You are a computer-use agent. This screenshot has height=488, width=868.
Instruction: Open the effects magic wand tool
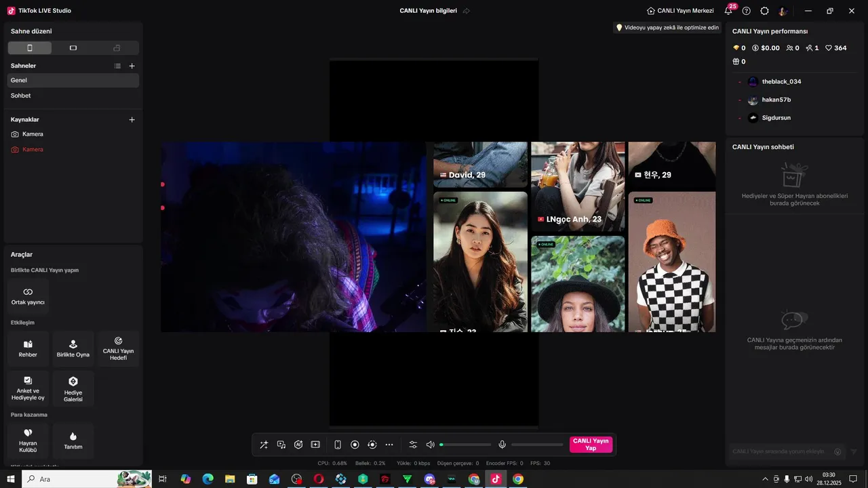[264, 445]
